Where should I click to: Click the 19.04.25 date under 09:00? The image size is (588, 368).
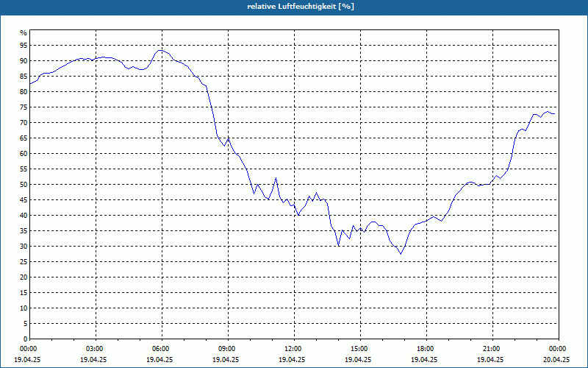[x=226, y=359]
